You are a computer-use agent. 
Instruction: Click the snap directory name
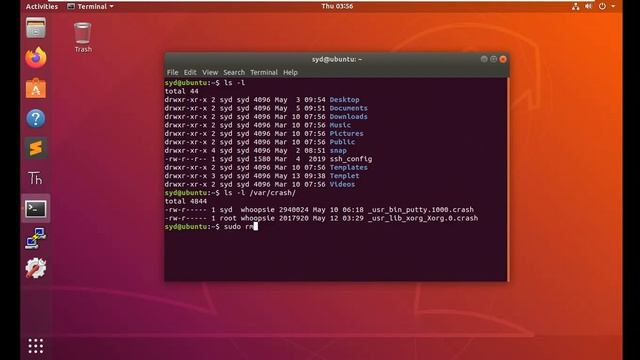coord(338,151)
